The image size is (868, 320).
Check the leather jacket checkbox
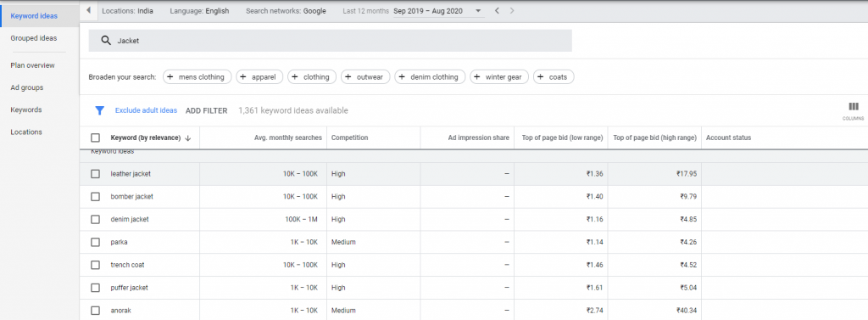(95, 174)
